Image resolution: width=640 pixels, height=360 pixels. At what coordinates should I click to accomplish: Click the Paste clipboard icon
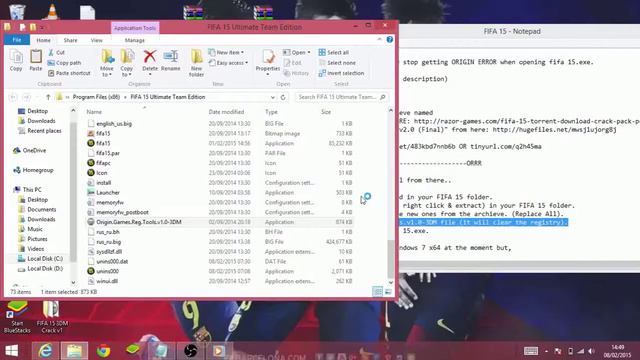pos(36,60)
